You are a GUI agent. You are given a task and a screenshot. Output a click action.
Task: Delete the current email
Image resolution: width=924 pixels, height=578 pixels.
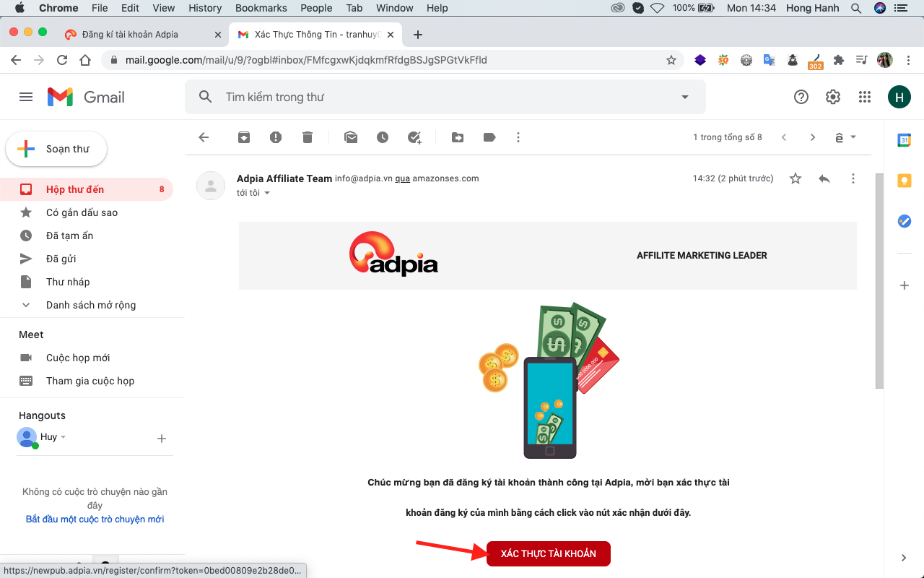[307, 137]
